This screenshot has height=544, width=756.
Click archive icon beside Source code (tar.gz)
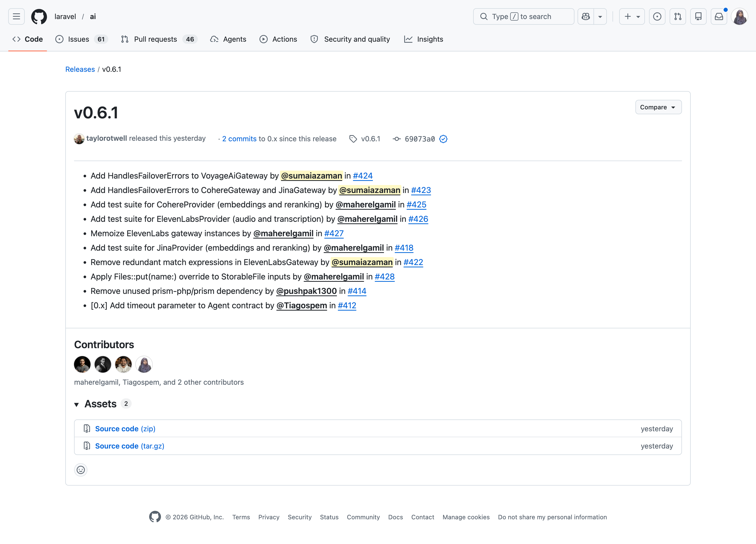click(87, 446)
